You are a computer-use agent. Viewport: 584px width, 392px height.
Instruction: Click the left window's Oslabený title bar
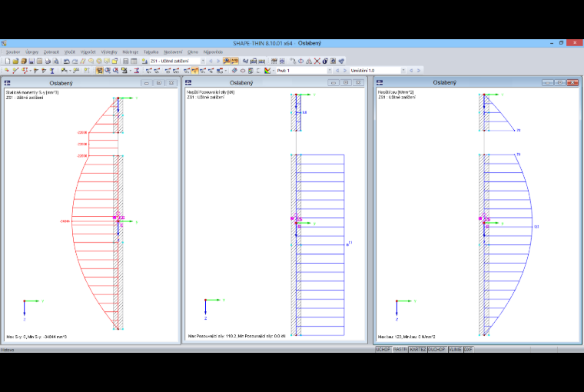pos(61,83)
